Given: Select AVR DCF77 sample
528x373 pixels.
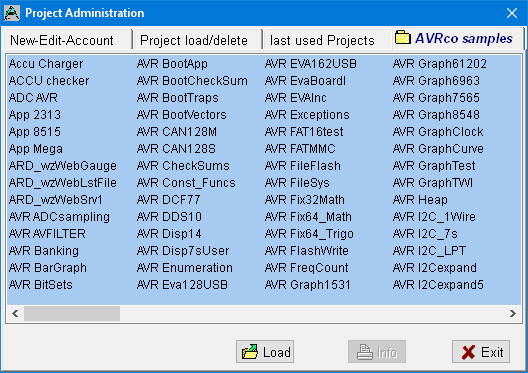Looking at the screenshot, I should (x=168, y=200).
